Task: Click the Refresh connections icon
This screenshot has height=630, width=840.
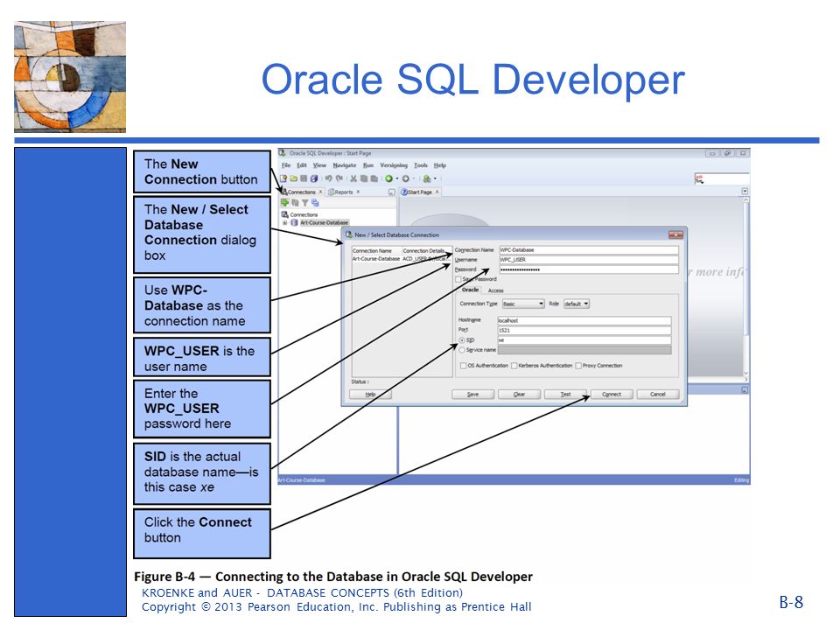Action: (x=295, y=202)
